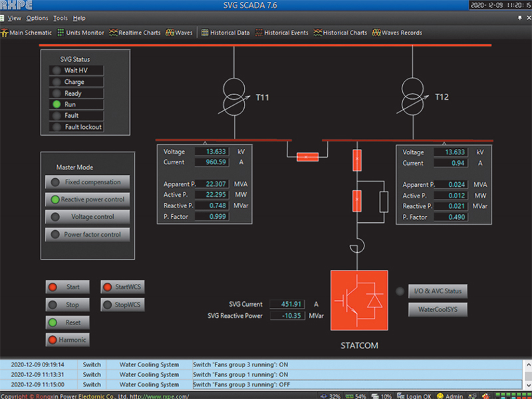This screenshot has height=399, width=532.
Task: Click the red STATCOM converter icon
Action: coord(358,301)
